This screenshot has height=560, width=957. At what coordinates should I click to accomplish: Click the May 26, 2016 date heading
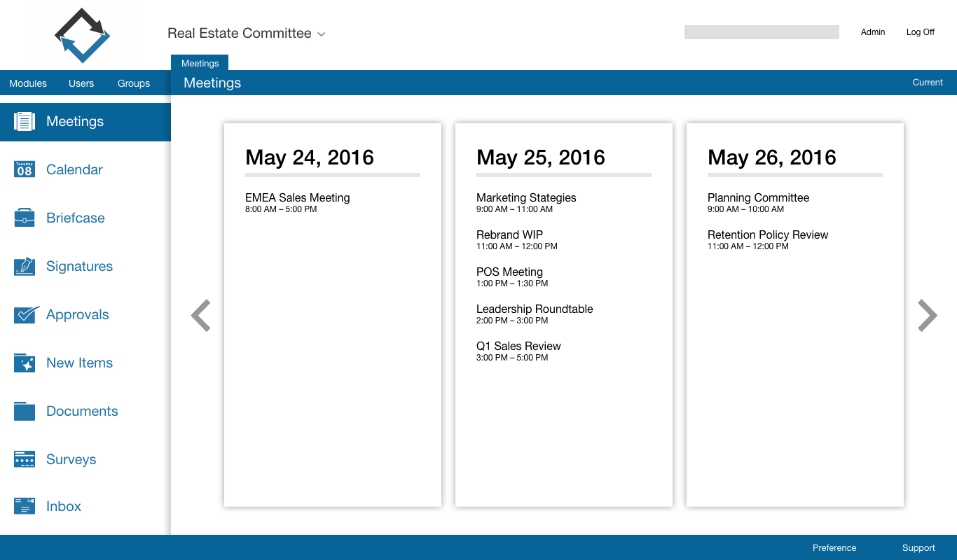[772, 157]
